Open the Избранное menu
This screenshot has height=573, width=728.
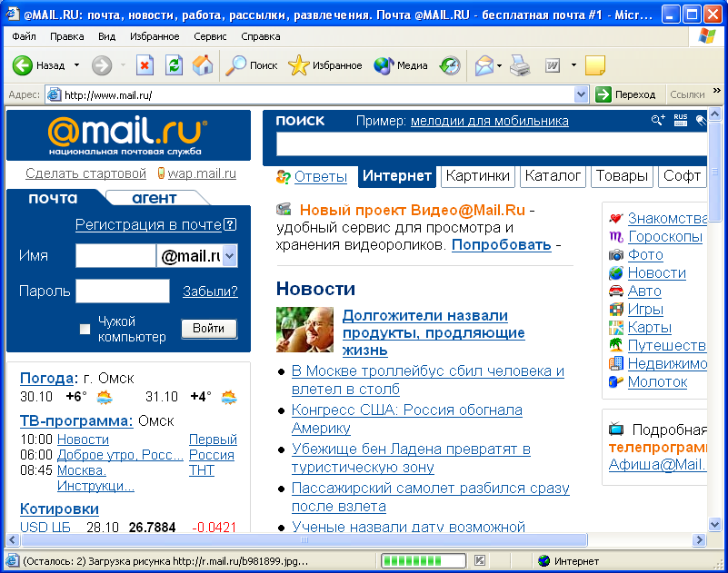(155, 36)
